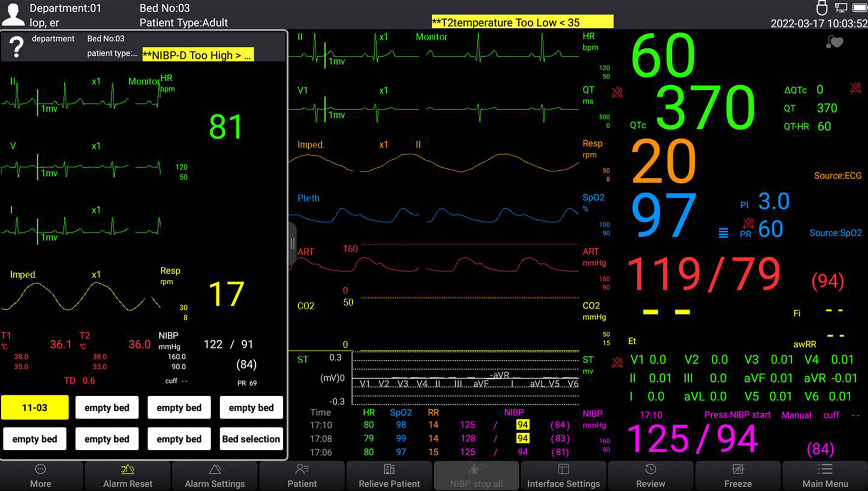
Task: Toggle the QT alarm-off bell icon
Action: click(x=617, y=92)
